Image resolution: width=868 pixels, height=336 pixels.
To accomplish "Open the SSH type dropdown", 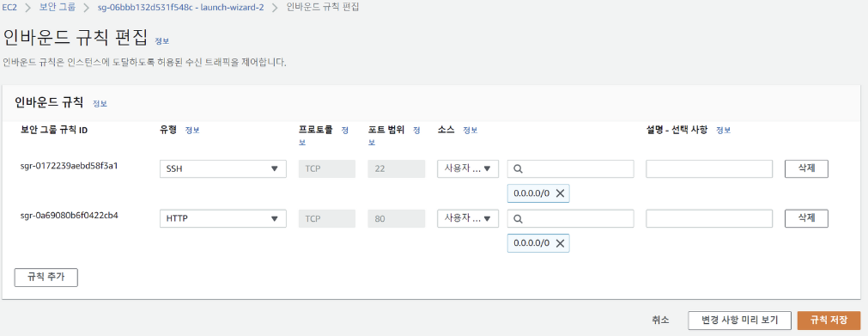I will pyautogui.click(x=223, y=169).
